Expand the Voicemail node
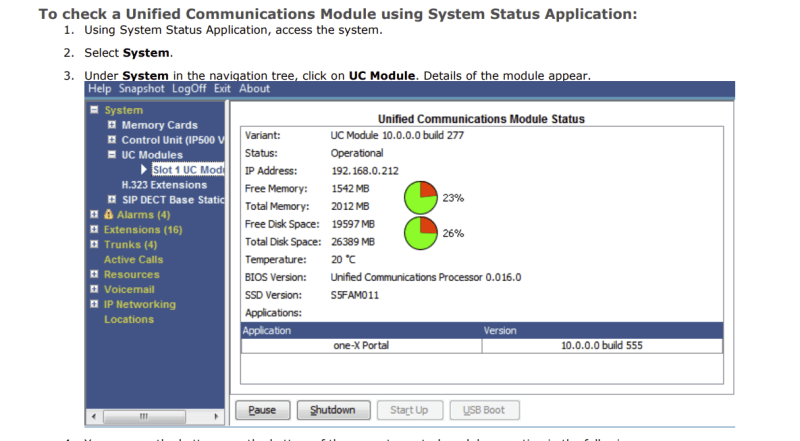800x441 pixels. pyautogui.click(x=94, y=289)
